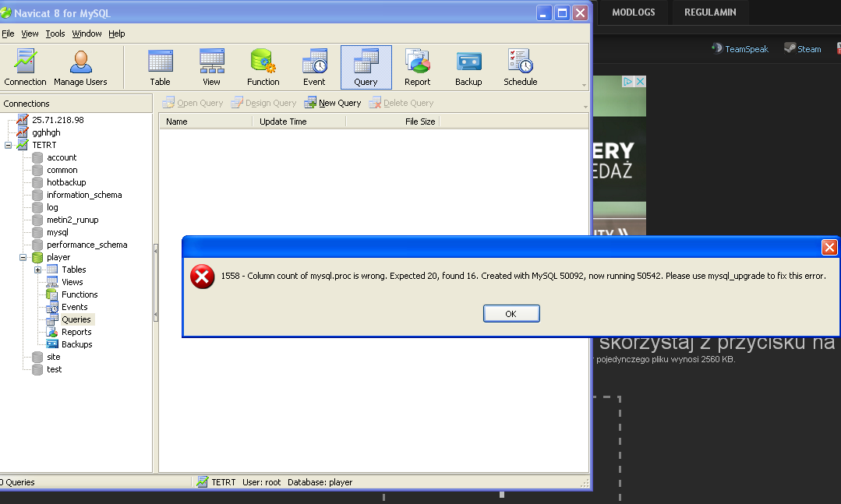
Task: Select the information_schema database
Action: tap(84, 195)
